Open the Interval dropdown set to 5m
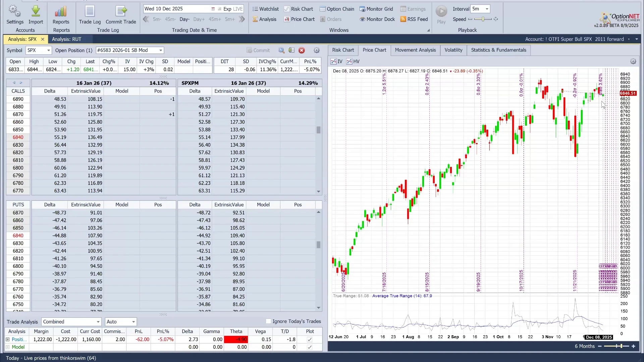The width and height of the screenshot is (644, 362). [480, 9]
